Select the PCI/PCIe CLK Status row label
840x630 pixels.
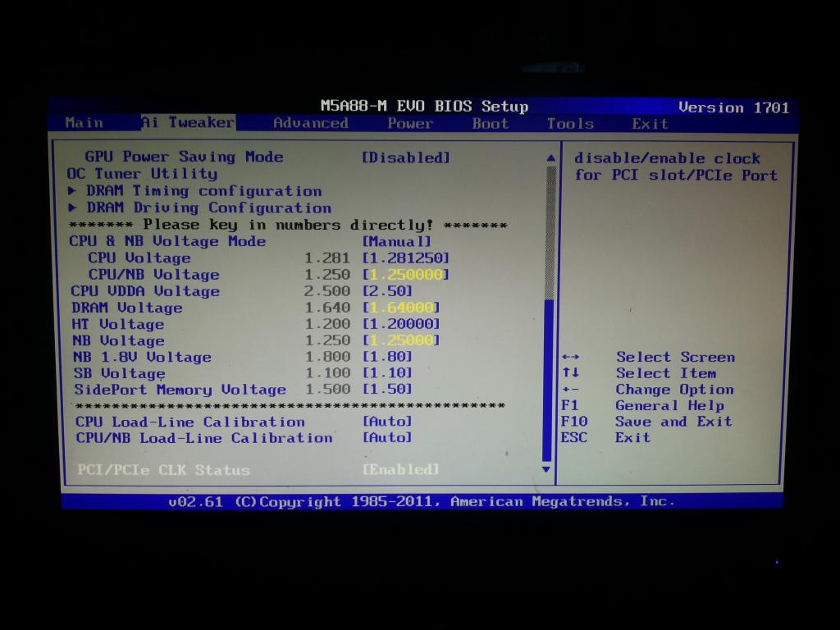(x=163, y=470)
